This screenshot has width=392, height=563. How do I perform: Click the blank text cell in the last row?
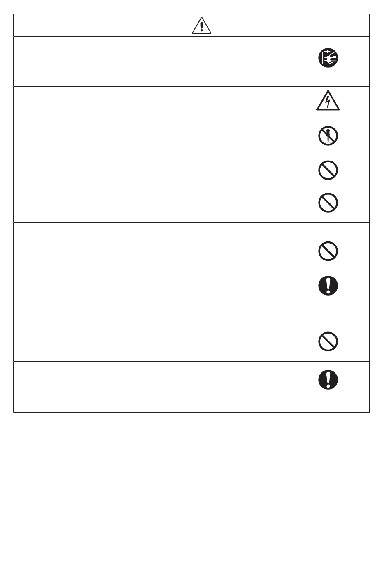point(158,387)
